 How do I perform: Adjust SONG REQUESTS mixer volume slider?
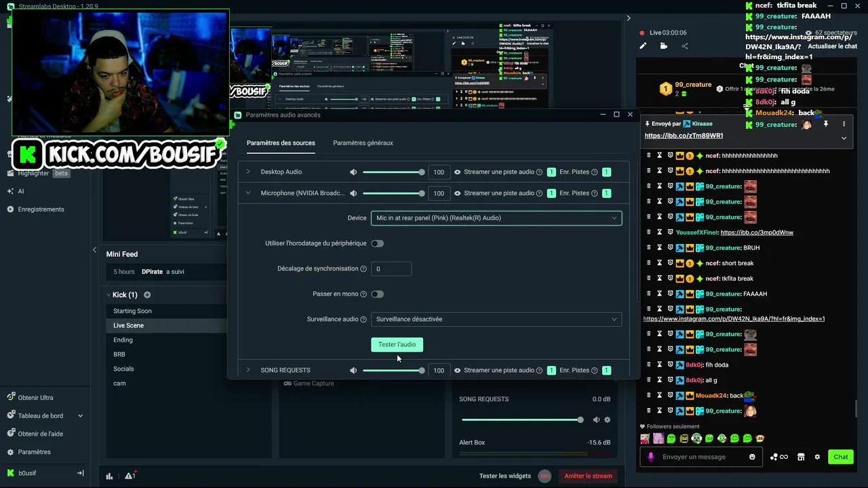click(522, 420)
